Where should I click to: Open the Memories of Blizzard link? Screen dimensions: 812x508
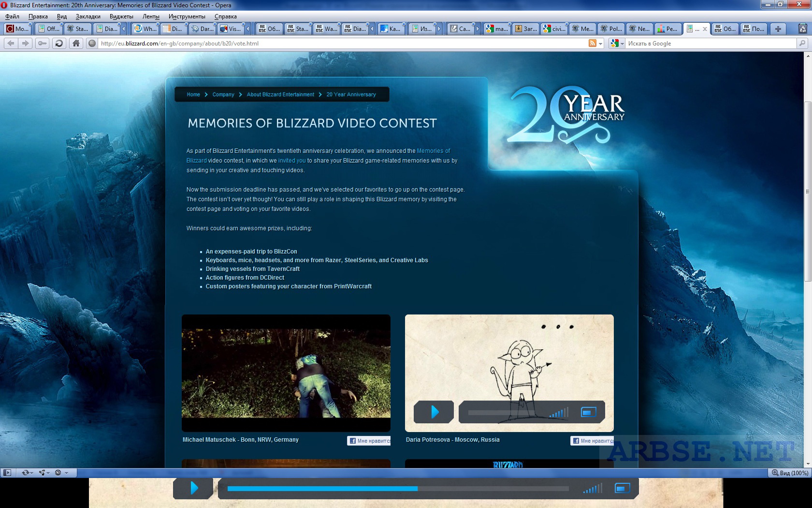point(434,151)
